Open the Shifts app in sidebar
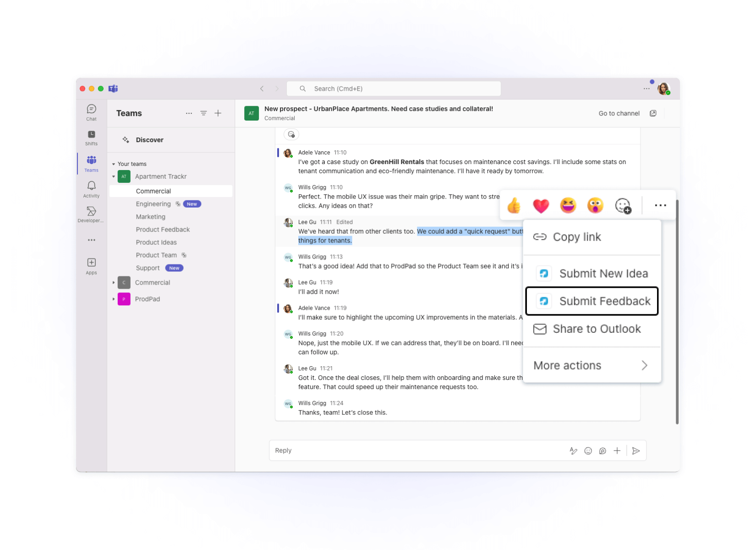 point(91,137)
